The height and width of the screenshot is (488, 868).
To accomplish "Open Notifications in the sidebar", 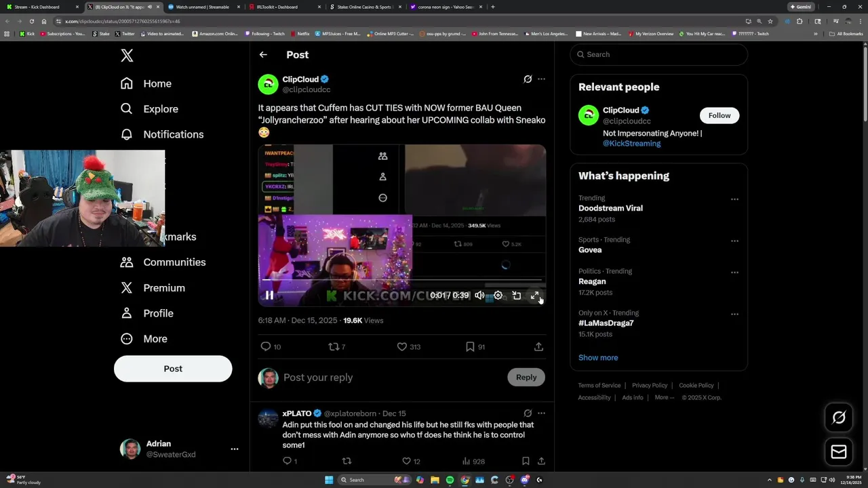I will (x=161, y=134).
